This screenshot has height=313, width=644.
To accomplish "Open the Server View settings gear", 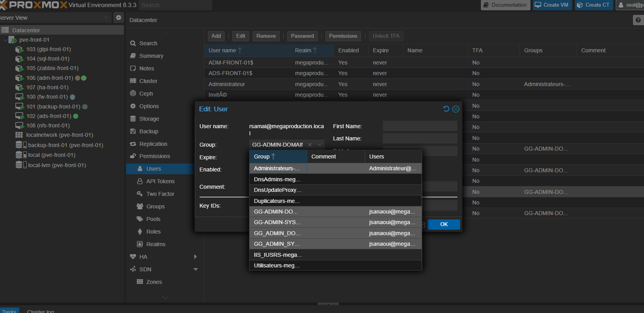I will click(x=118, y=18).
